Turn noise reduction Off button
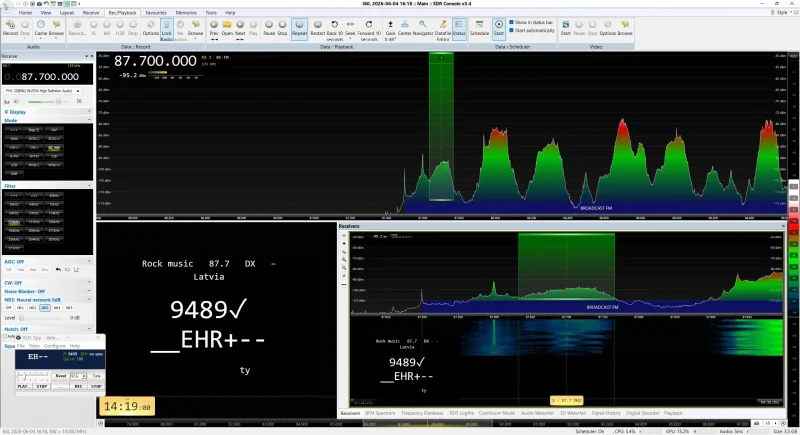The image size is (800, 435). coord(8,308)
